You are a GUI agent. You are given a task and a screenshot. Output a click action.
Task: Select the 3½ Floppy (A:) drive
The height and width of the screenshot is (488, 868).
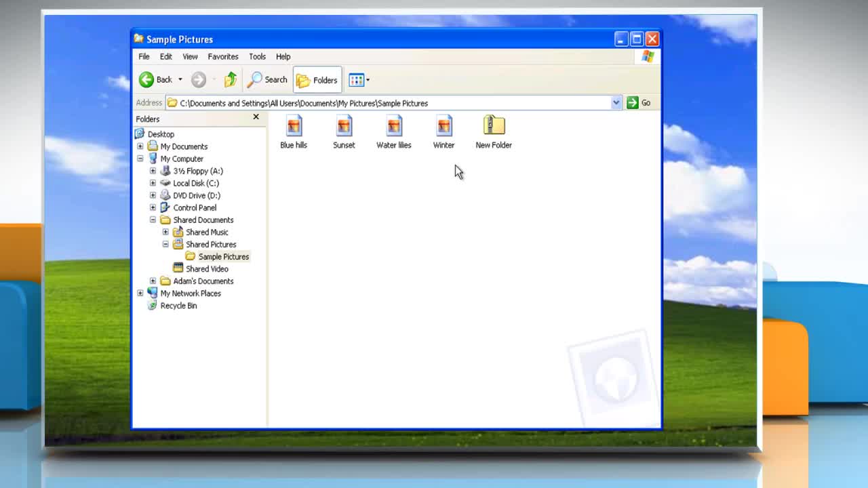(x=198, y=171)
